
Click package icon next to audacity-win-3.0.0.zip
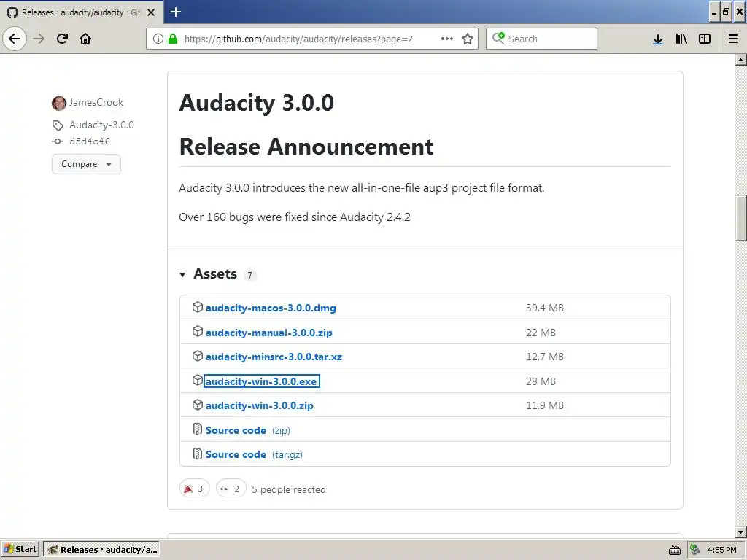(x=197, y=405)
